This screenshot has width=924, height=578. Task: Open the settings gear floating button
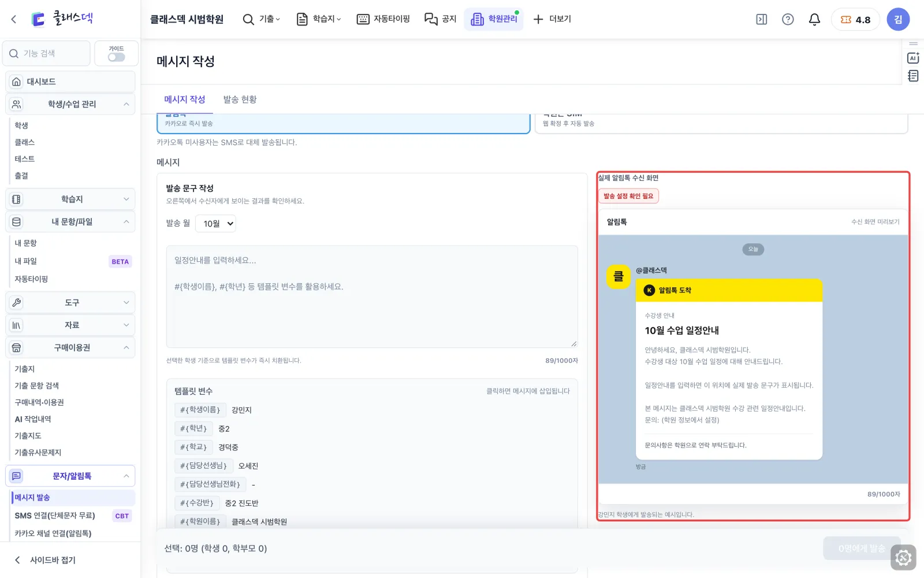pyautogui.click(x=903, y=558)
